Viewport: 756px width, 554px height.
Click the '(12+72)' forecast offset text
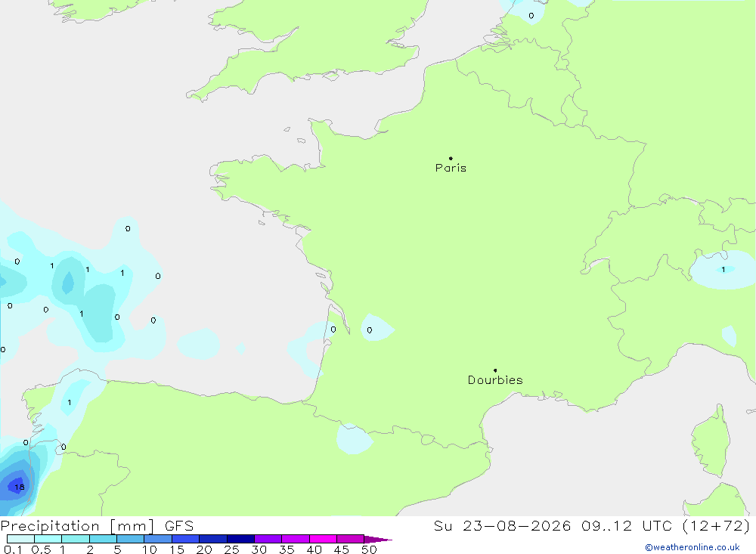[717, 525]
